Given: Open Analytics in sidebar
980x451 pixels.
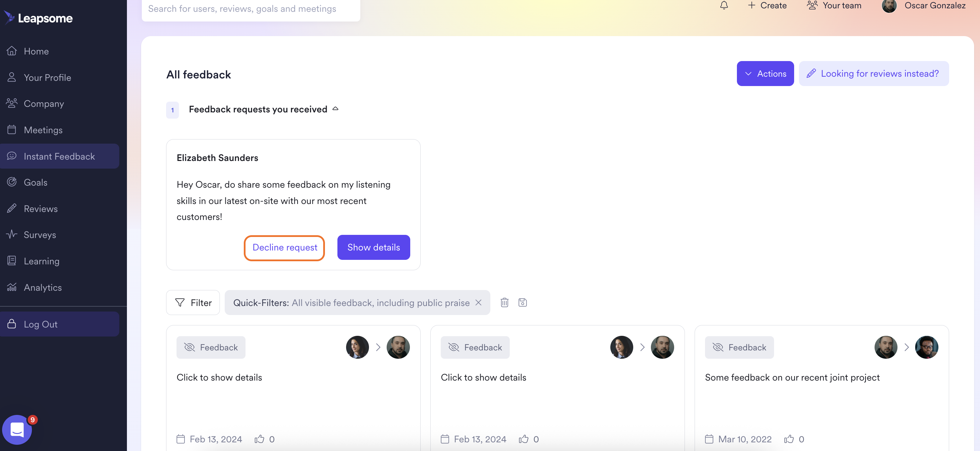Looking at the screenshot, I should point(60,287).
